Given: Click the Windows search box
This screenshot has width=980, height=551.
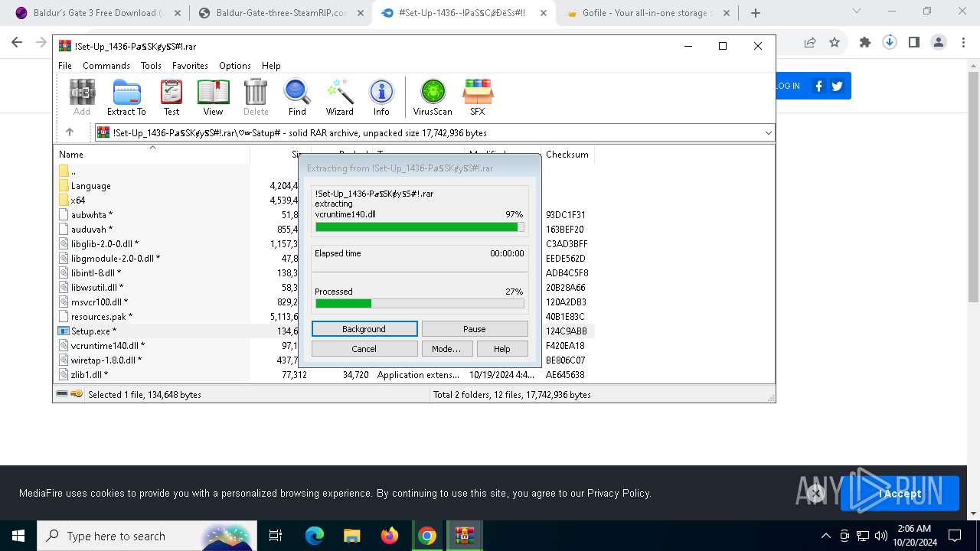Looking at the screenshot, I should (x=148, y=536).
